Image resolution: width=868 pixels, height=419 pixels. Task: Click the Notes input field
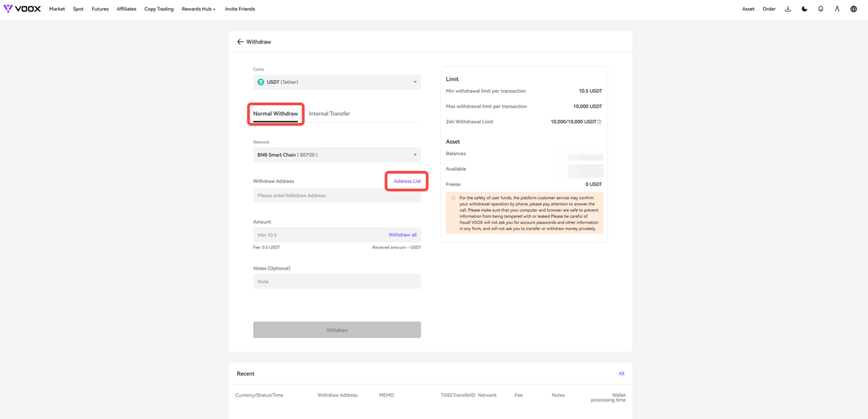pos(337,281)
